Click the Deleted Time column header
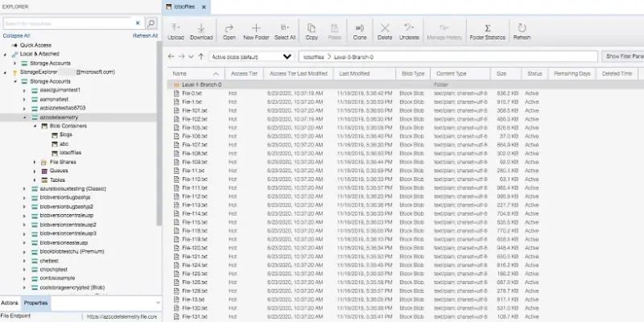The height and width of the screenshot is (322, 644). 617,73
